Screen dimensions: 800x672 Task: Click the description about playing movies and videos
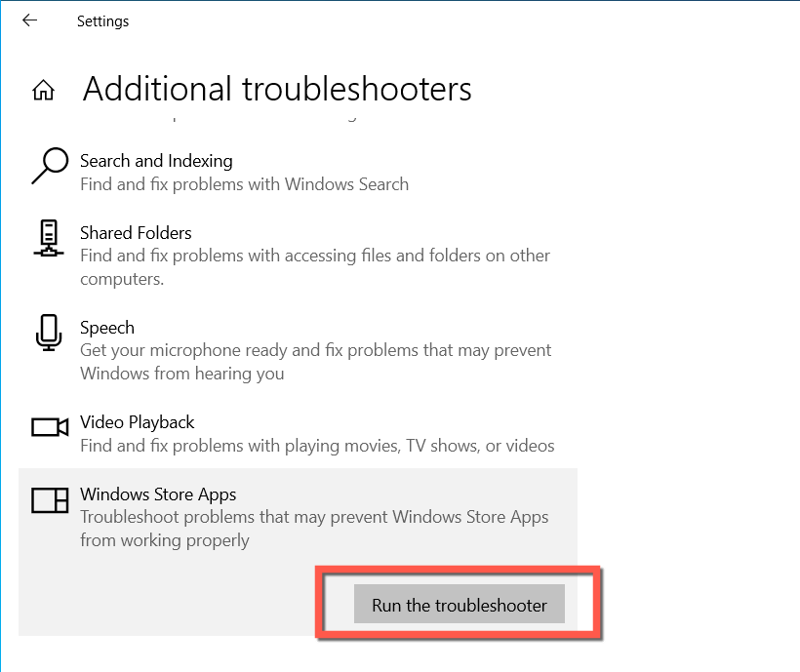pyautogui.click(x=317, y=446)
